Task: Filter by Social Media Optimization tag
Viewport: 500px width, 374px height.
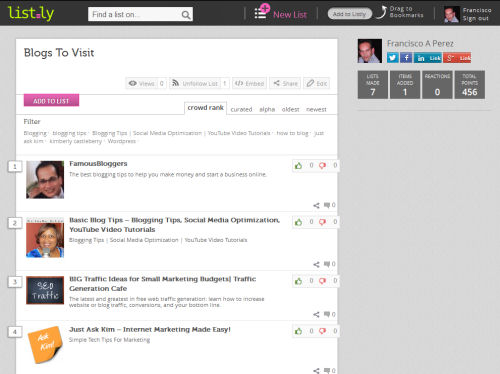Action: [167, 133]
